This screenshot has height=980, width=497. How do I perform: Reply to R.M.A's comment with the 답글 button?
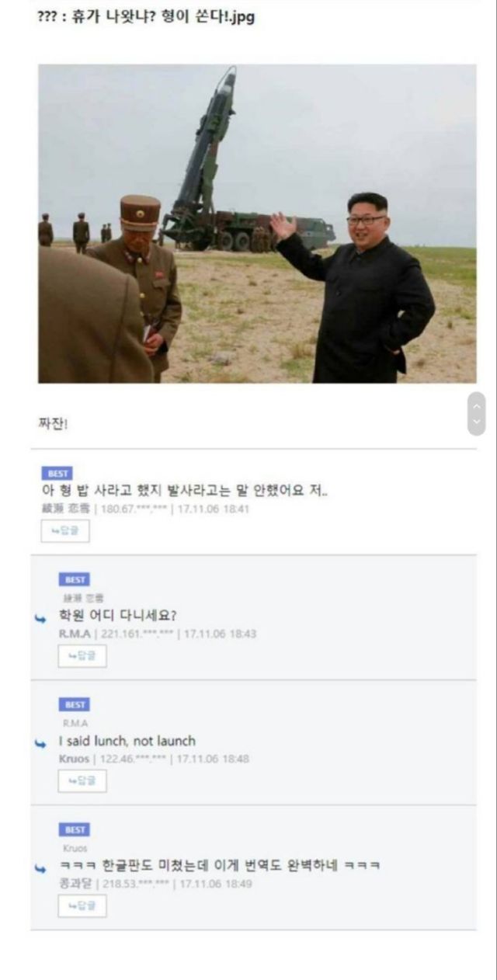[x=82, y=656]
